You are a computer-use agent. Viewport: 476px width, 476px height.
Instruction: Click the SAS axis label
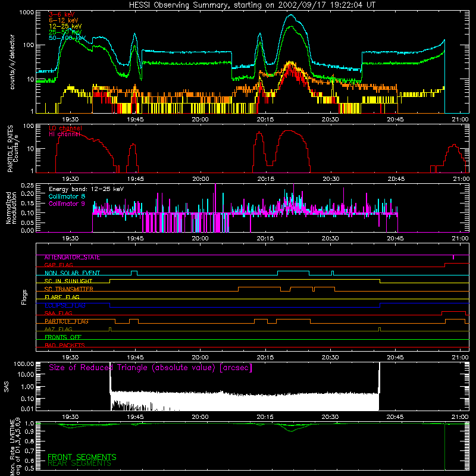tap(7, 387)
